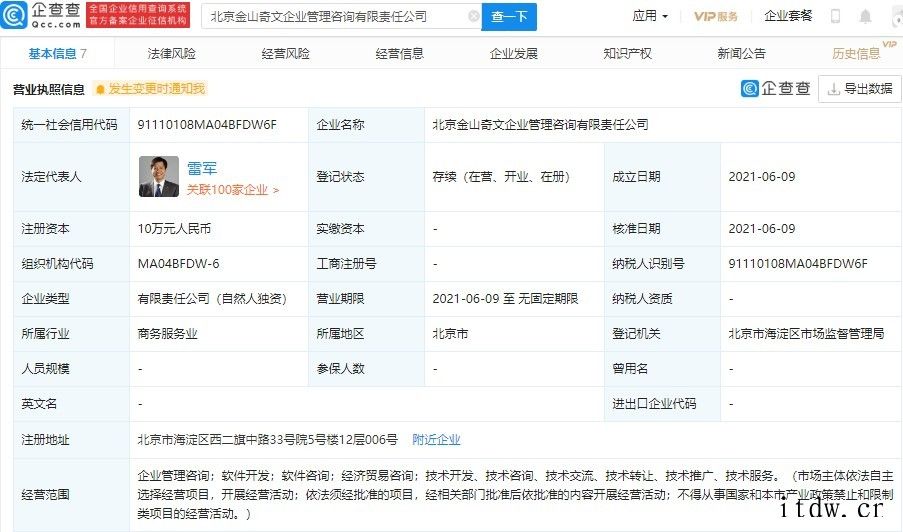Click the 营业执照信息 section heading

(x=48, y=89)
